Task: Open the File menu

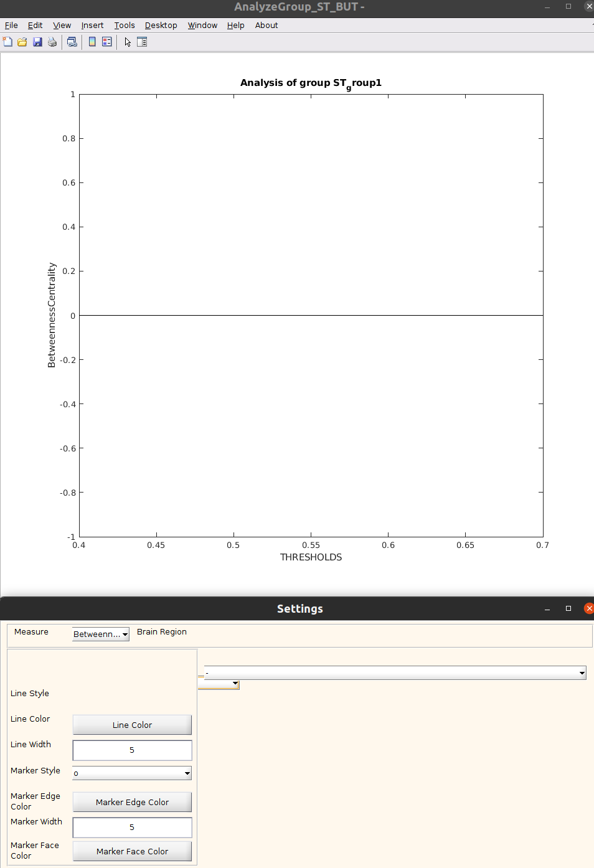Action: tap(11, 26)
